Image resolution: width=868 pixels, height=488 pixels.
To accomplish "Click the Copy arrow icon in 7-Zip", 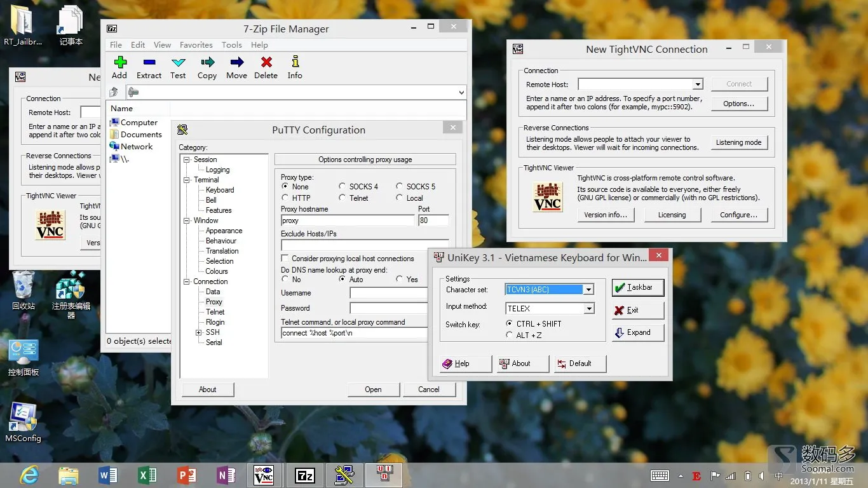I will click(207, 62).
